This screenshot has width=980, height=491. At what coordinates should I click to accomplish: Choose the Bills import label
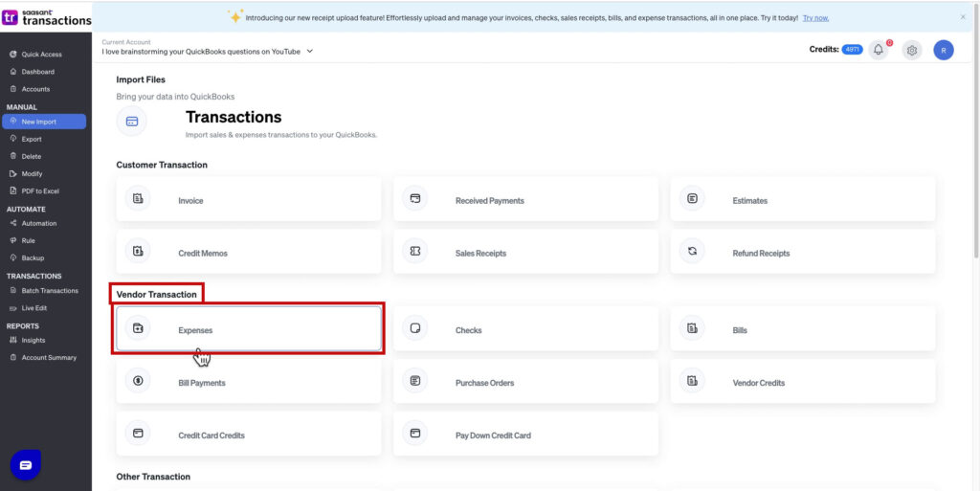740,330
